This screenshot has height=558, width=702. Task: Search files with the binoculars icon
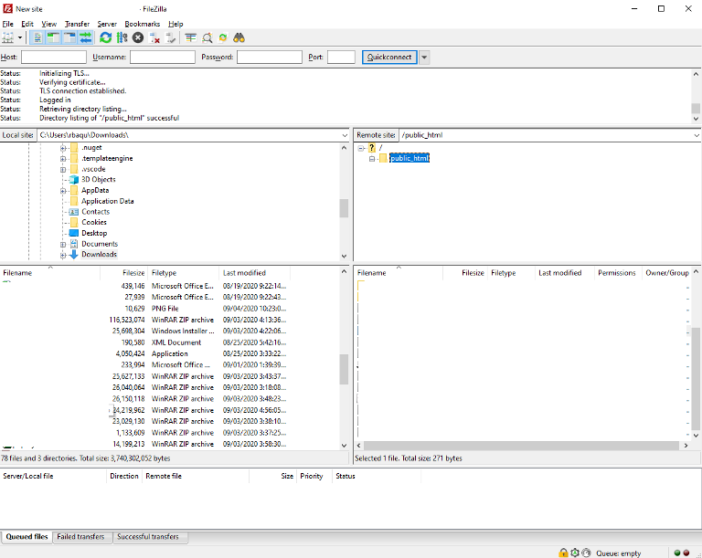tap(239, 38)
